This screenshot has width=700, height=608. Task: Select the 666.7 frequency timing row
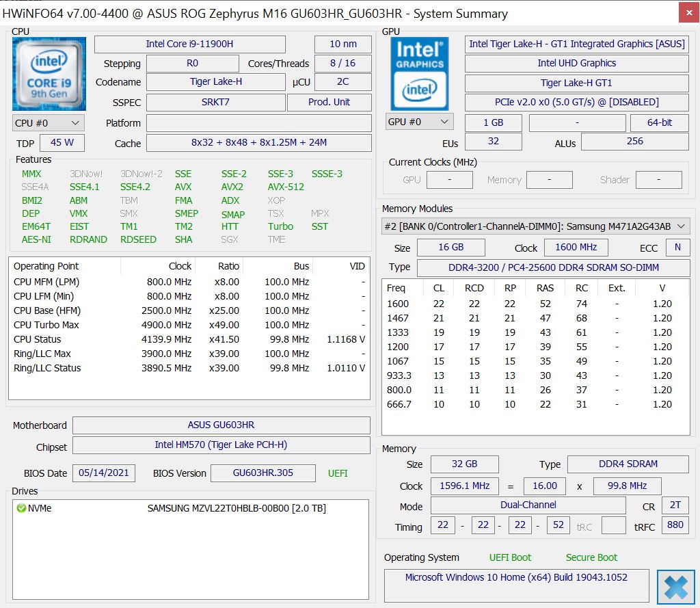536,404
